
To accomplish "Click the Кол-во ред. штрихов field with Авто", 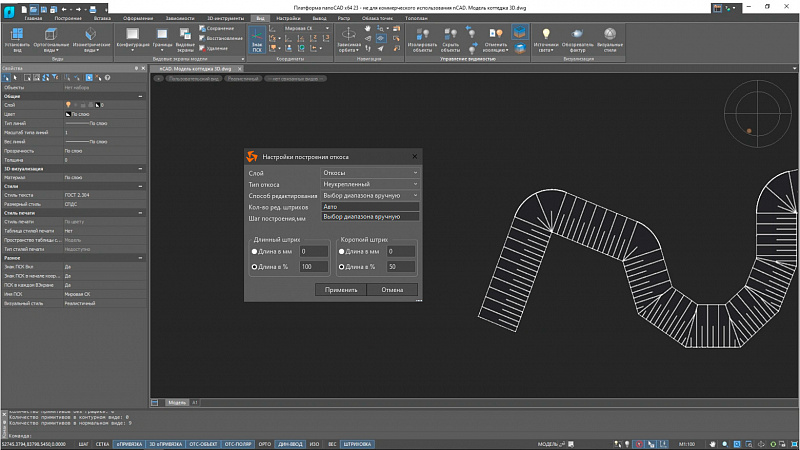I will (370, 207).
